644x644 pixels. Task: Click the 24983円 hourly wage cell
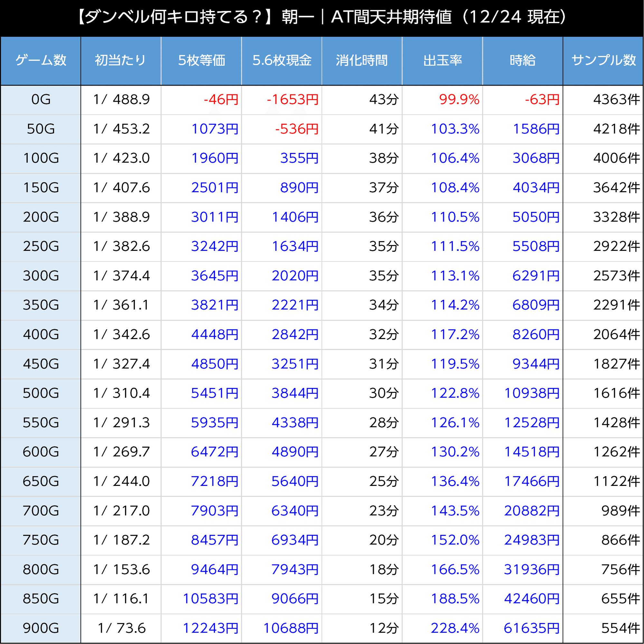[523, 541]
